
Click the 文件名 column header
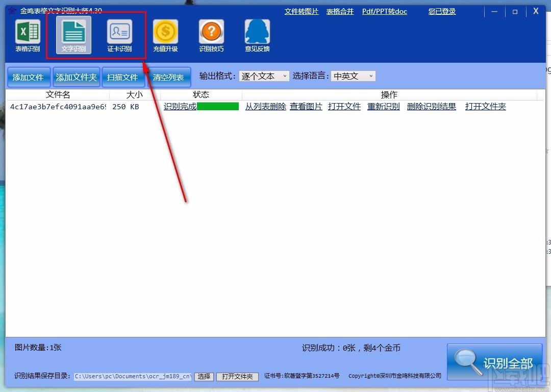pos(58,94)
